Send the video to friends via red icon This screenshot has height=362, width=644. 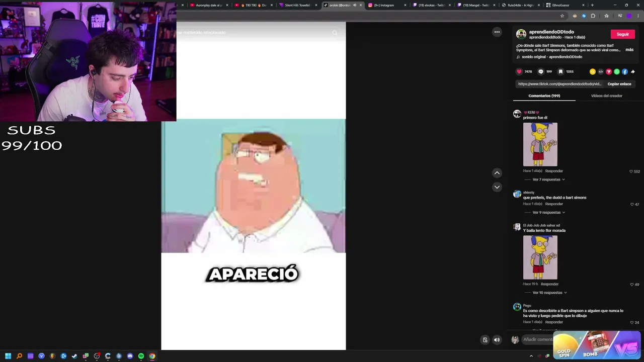point(609,71)
